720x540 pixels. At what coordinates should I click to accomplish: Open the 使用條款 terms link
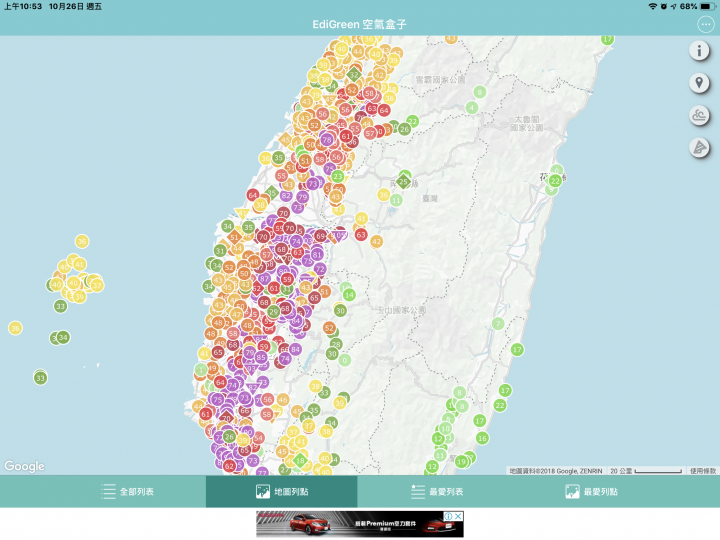click(x=703, y=471)
